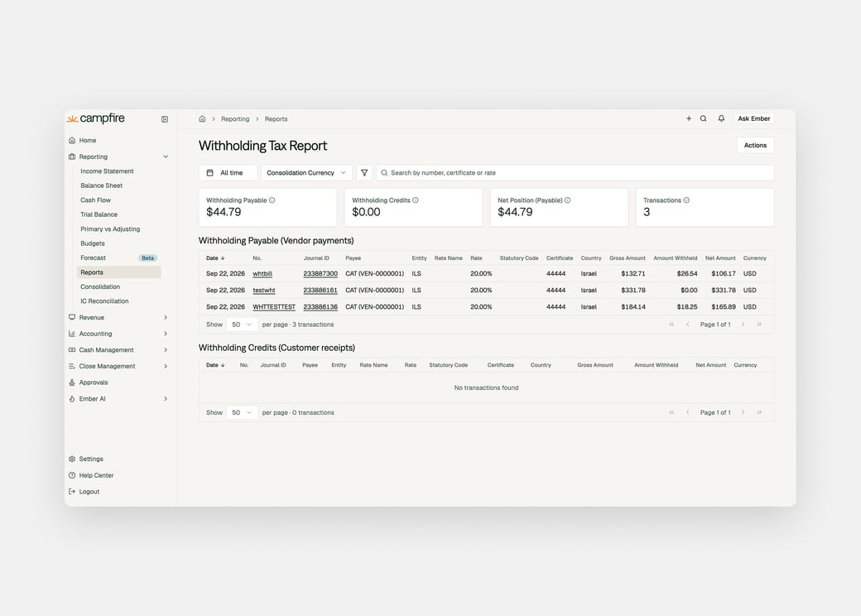
Task: Show info for Transactions card
Action: pos(686,200)
